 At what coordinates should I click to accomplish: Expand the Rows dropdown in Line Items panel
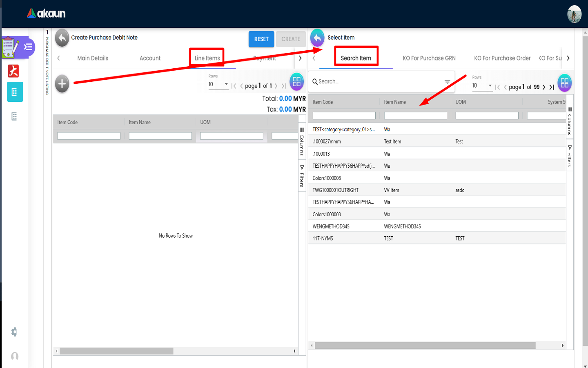point(218,85)
